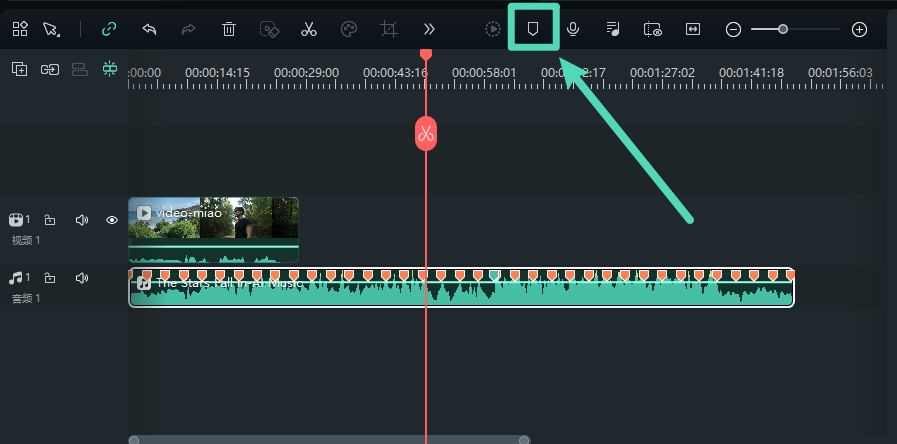The height and width of the screenshot is (444, 897).
Task: Zoom in timeline with plus button
Action: [x=859, y=30]
